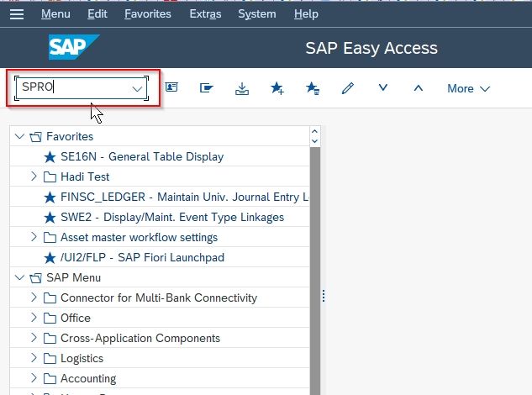Collapse the Favorites tree node
This screenshot has height=395, width=532.
tap(19, 136)
